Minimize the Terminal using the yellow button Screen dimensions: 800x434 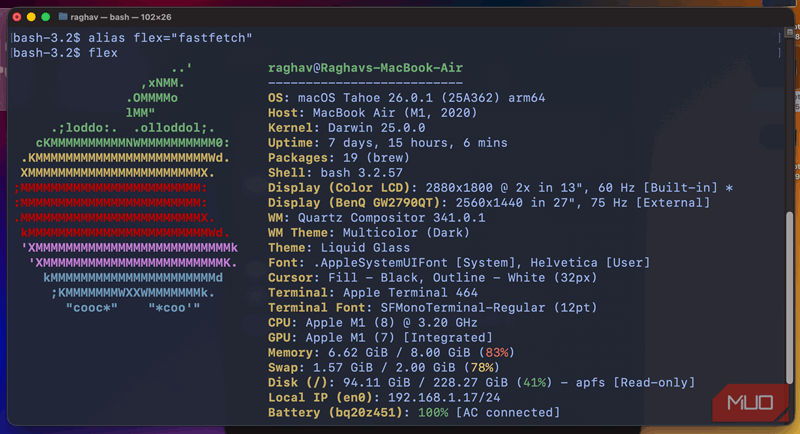[31, 17]
